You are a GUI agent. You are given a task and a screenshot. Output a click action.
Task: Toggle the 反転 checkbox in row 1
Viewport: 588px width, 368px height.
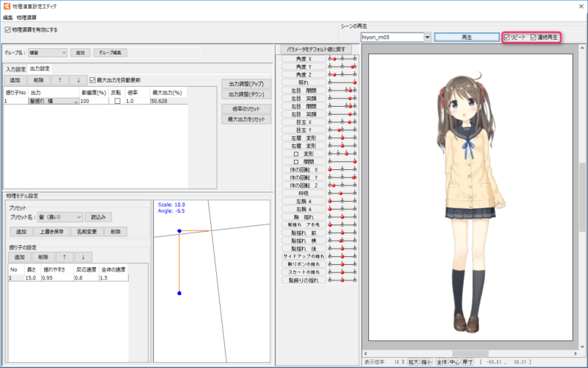pyautogui.click(x=118, y=101)
